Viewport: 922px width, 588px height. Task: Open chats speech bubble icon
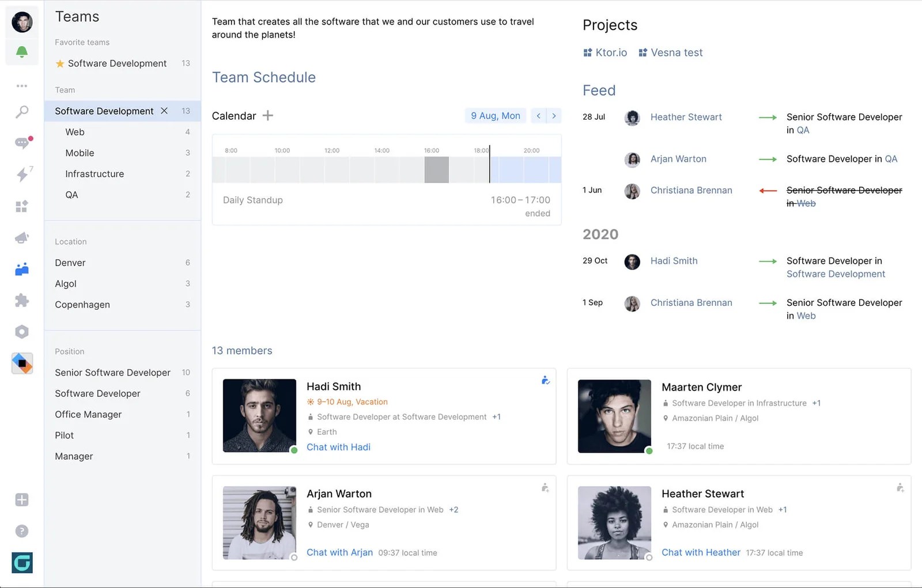pyautogui.click(x=22, y=143)
